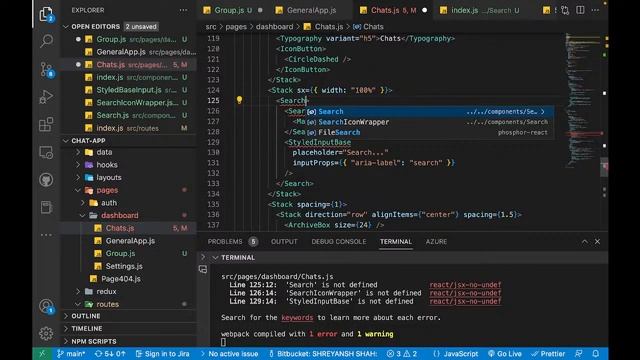Select SearchIconWrapper autocomplete suggestion
This screenshot has width=640, height=360.
pos(429,122)
